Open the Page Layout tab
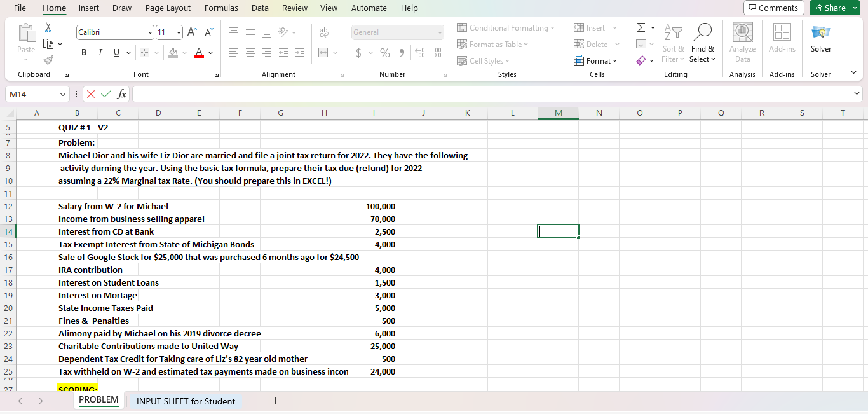The width and height of the screenshot is (868, 414). click(x=168, y=8)
